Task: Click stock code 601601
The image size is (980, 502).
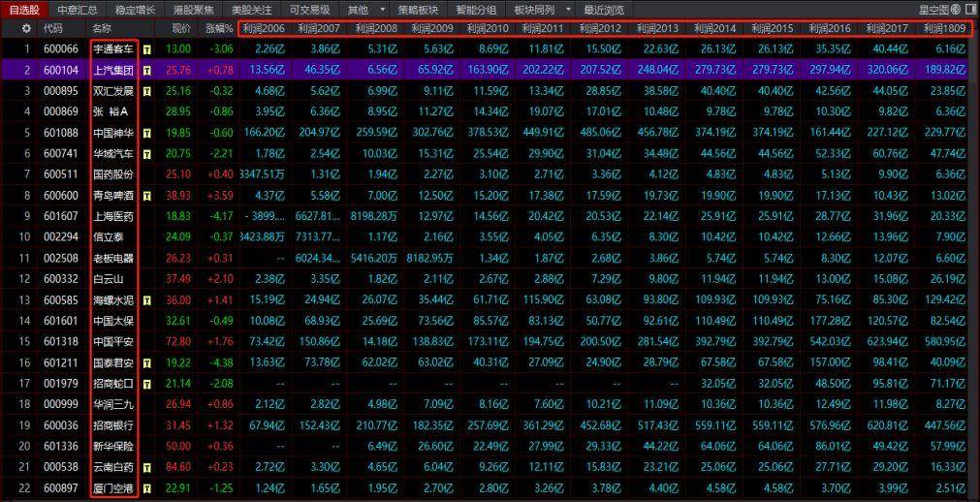Action: tap(61, 321)
